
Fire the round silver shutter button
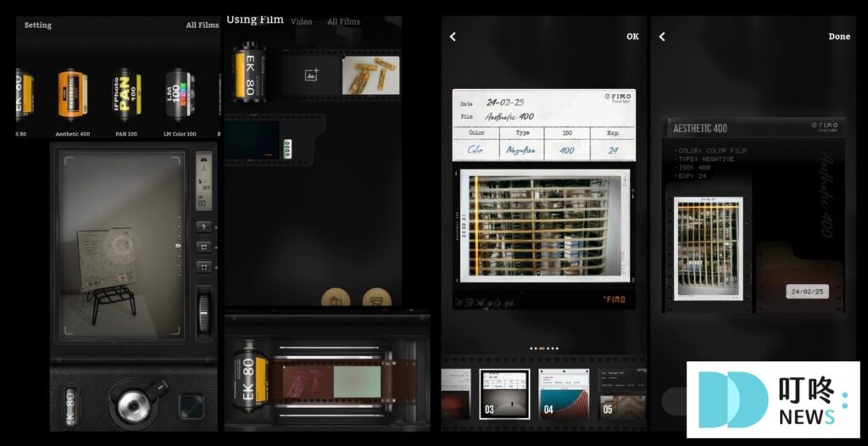(132, 407)
